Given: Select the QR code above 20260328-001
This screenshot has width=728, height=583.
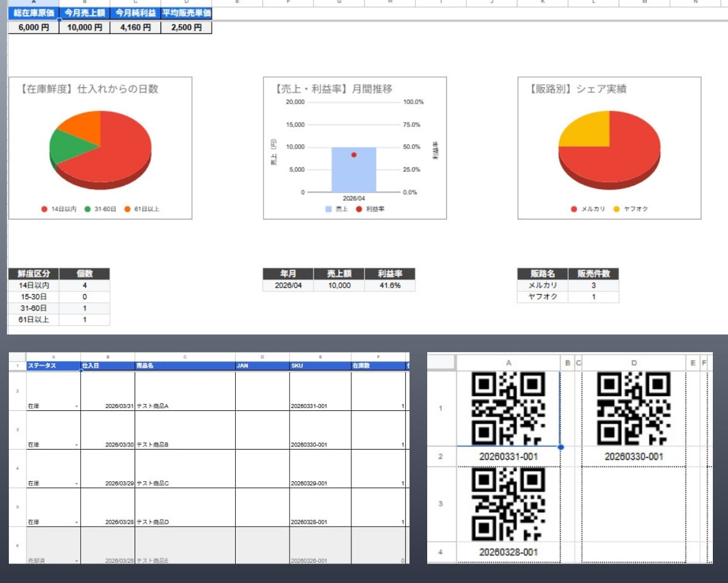Looking at the screenshot, I should click(x=508, y=504).
